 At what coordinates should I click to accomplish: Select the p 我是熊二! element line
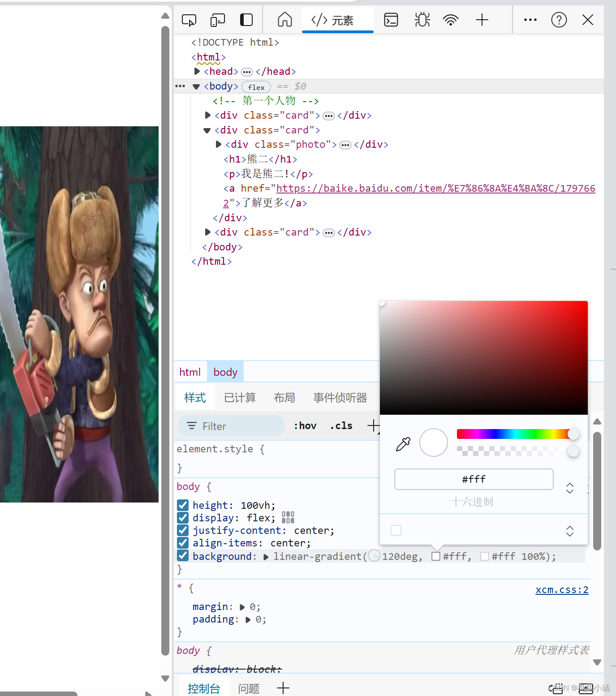(x=268, y=174)
